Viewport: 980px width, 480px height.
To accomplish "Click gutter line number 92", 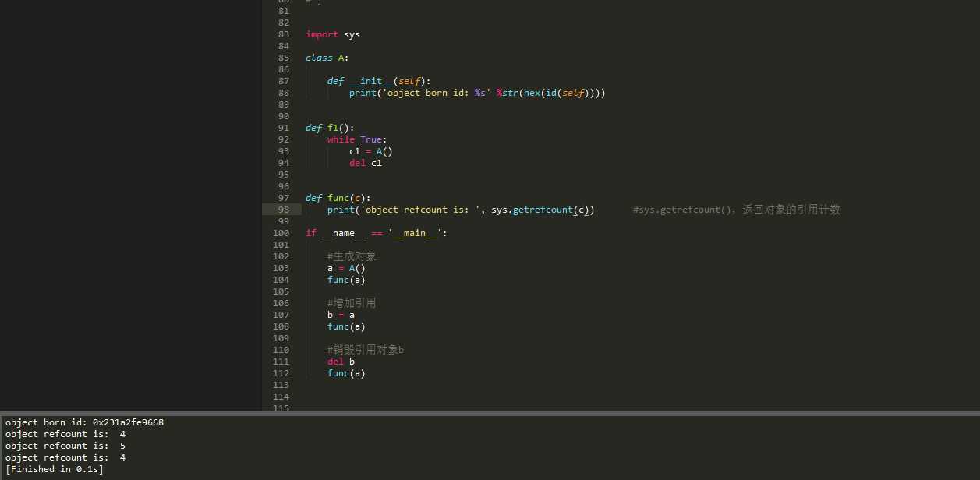I will pyautogui.click(x=283, y=139).
